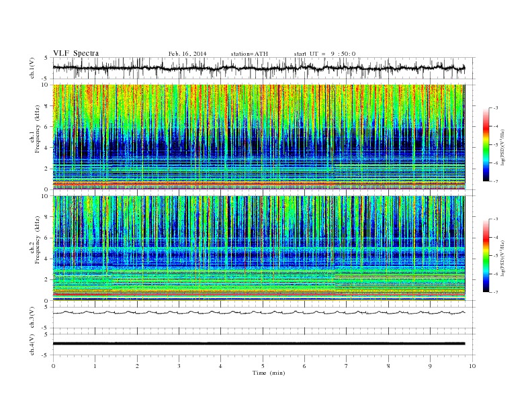Click the ch.2 PSD color scale bar
The image size is (532, 411).
click(486, 255)
